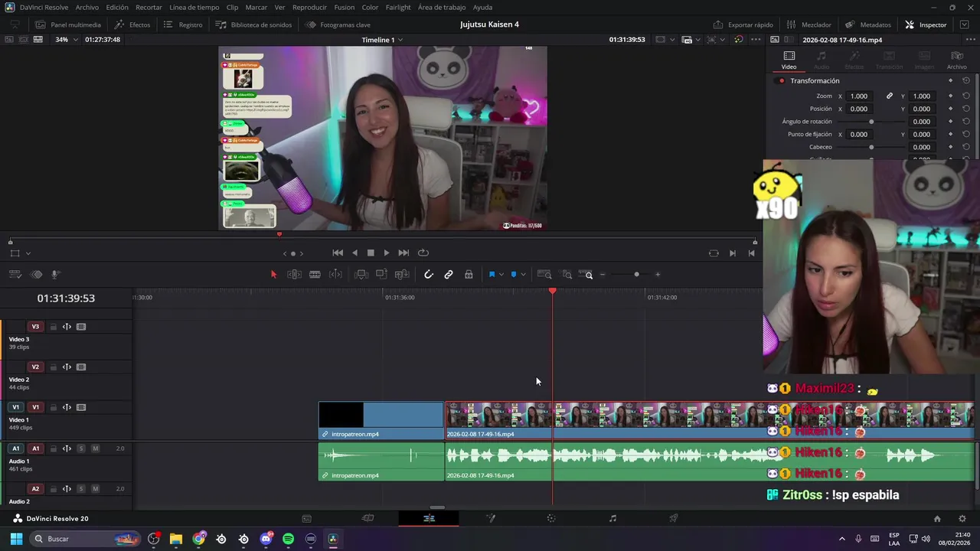This screenshot has width=980, height=551.
Task: Open the Ayuda menu
Action: (x=483, y=7)
